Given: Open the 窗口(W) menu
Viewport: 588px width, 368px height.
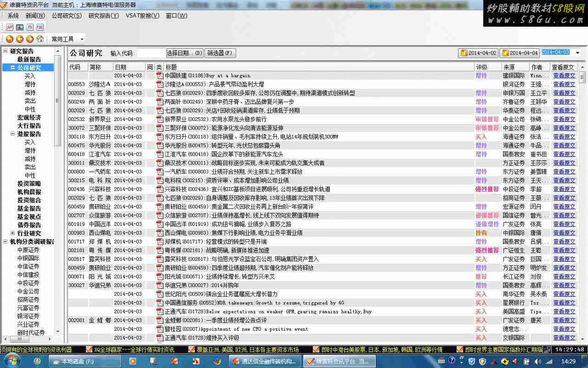Looking at the screenshot, I should [176, 16].
